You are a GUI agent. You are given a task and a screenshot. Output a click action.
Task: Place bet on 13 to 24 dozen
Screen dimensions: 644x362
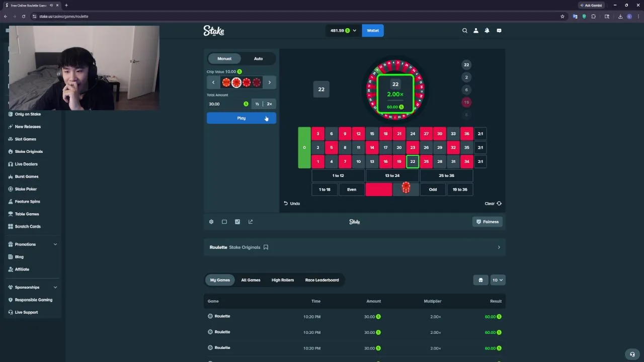pyautogui.click(x=392, y=176)
